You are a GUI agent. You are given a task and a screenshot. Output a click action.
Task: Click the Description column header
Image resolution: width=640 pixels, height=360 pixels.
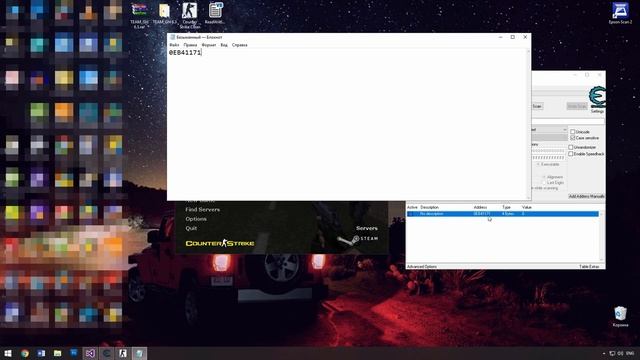click(x=429, y=207)
